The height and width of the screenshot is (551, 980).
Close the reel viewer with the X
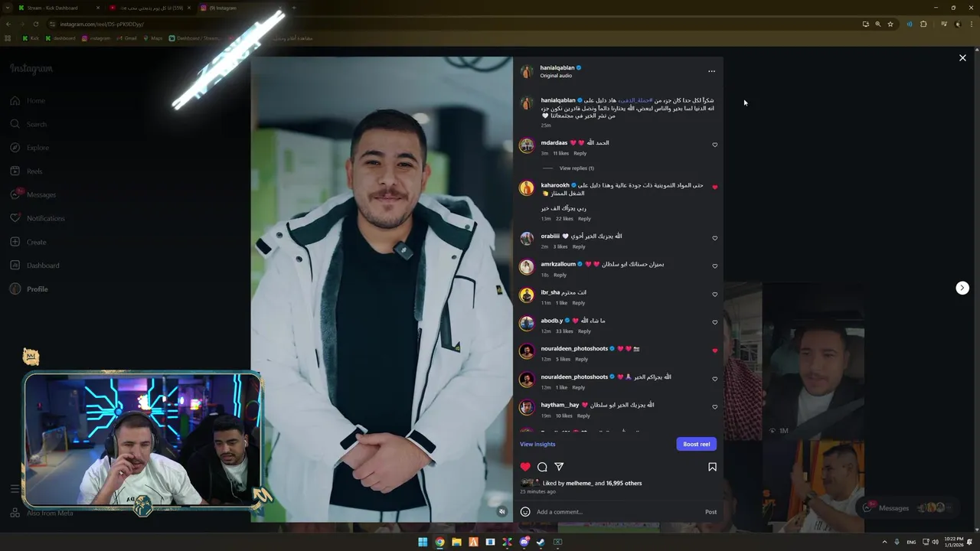point(962,57)
